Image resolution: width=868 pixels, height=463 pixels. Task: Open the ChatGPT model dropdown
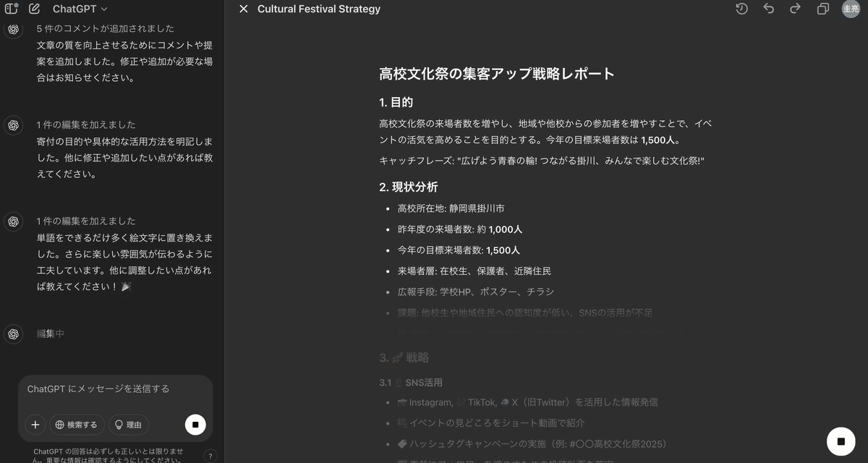(80, 9)
